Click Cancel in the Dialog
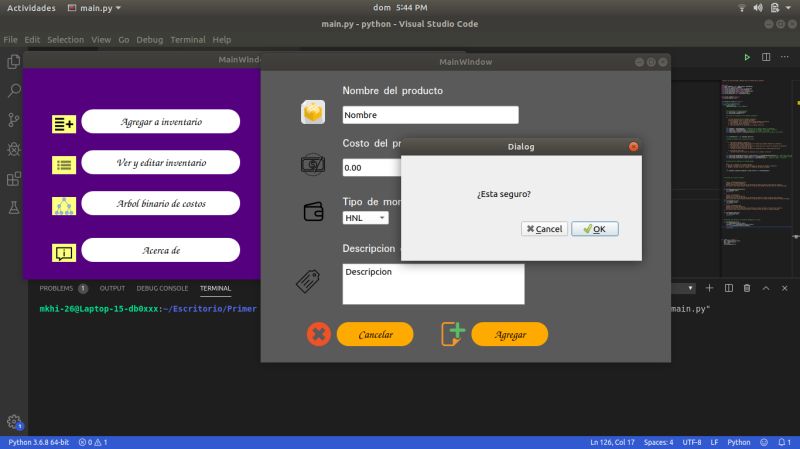 click(544, 229)
